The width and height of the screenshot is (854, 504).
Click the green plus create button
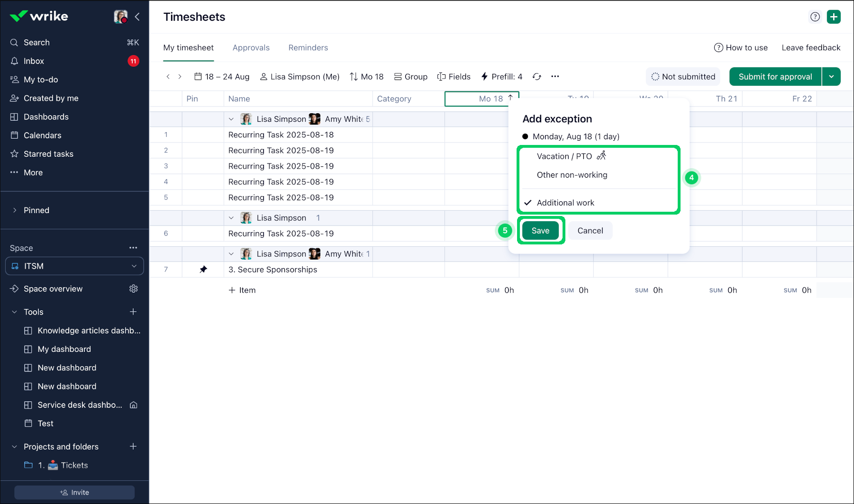click(834, 17)
